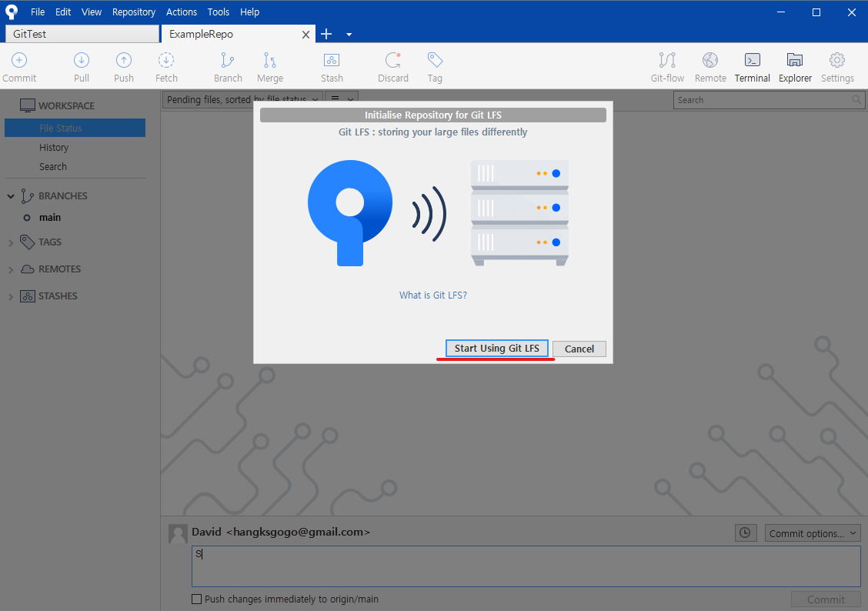Viewport: 868px width, 611px height.
Task: Expand the REMOTES section
Action: tap(11, 269)
